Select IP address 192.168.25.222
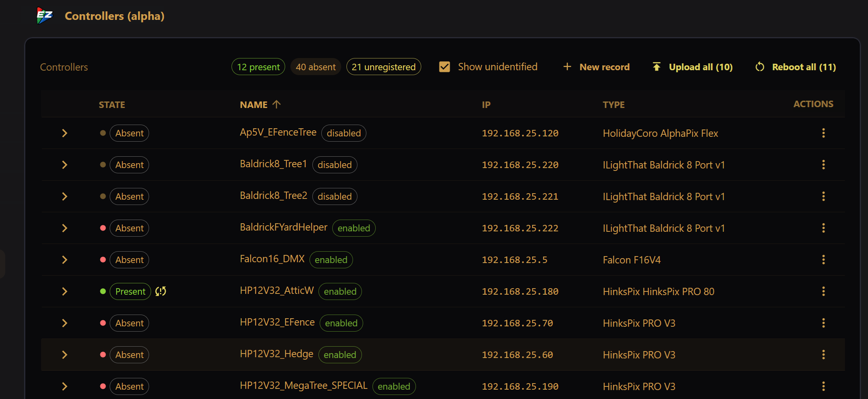868x399 pixels. (x=520, y=228)
